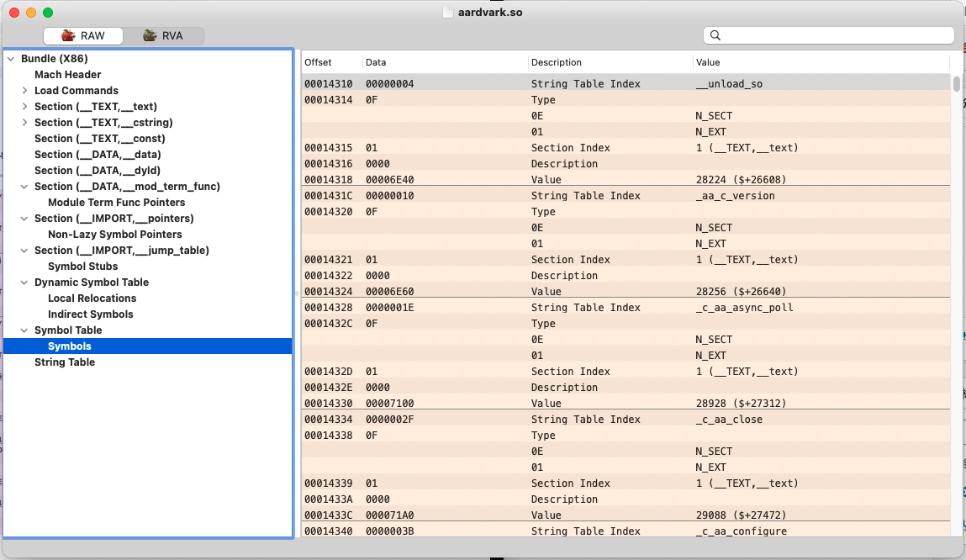Switch to the RVA address view
Image resolution: width=966 pixels, height=560 pixels.
pos(163,35)
